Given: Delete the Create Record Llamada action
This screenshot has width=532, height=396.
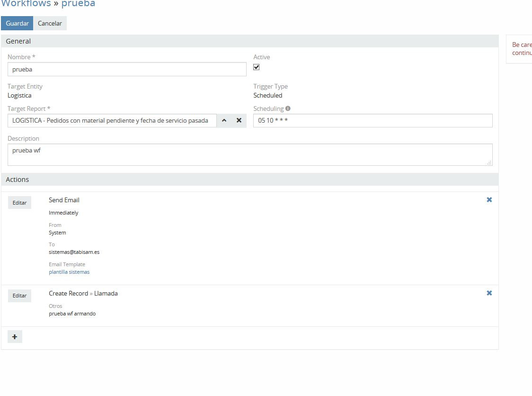Looking at the screenshot, I should 489,293.
